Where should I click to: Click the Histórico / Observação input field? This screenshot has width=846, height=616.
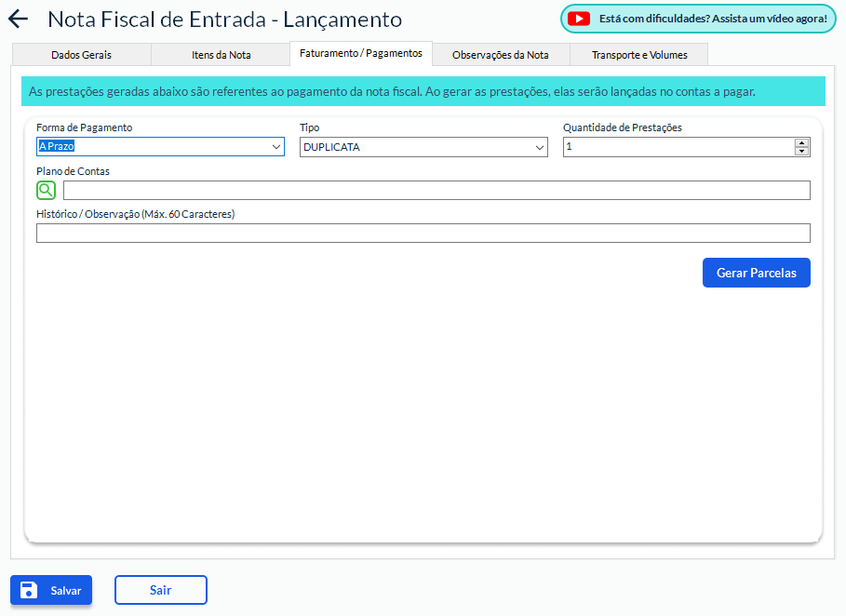423,234
